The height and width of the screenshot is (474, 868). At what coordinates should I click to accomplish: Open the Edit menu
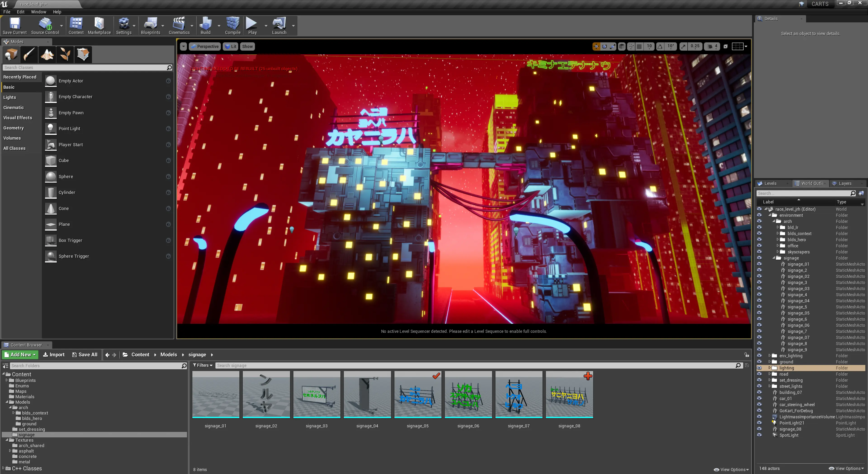click(x=21, y=12)
